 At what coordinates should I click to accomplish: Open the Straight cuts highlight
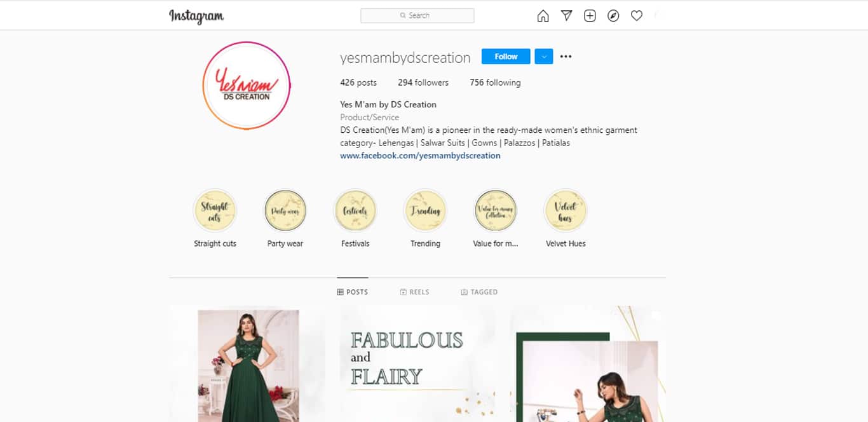(215, 211)
